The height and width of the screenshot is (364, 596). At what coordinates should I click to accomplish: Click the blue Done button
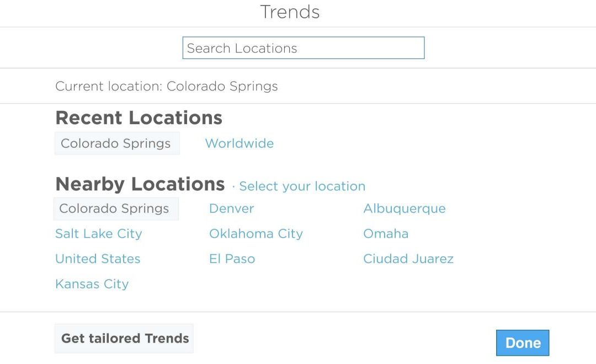pyautogui.click(x=522, y=343)
